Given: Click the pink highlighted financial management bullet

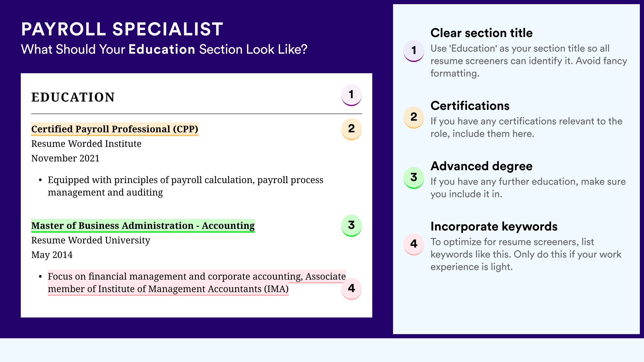Looking at the screenshot, I should 197,283.
